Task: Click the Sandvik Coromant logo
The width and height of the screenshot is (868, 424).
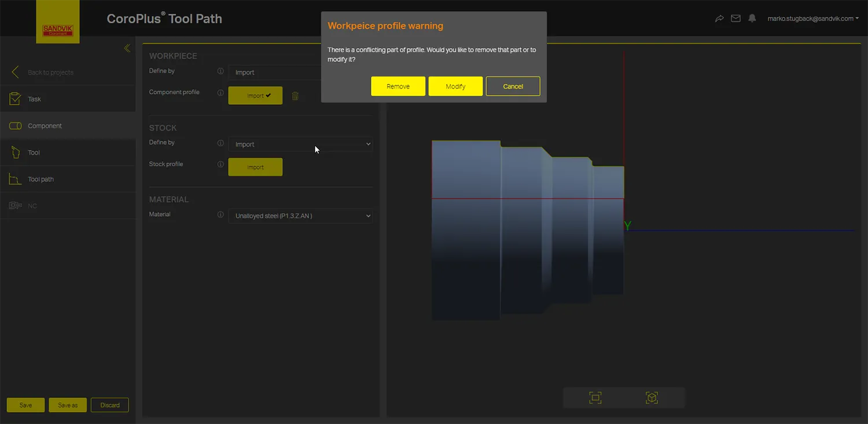Action: coord(57,22)
